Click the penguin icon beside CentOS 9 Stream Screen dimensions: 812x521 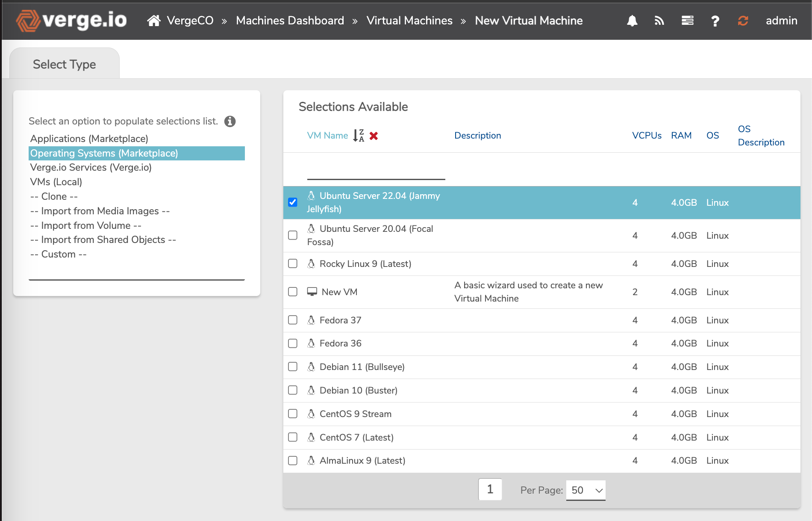(312, 414)
